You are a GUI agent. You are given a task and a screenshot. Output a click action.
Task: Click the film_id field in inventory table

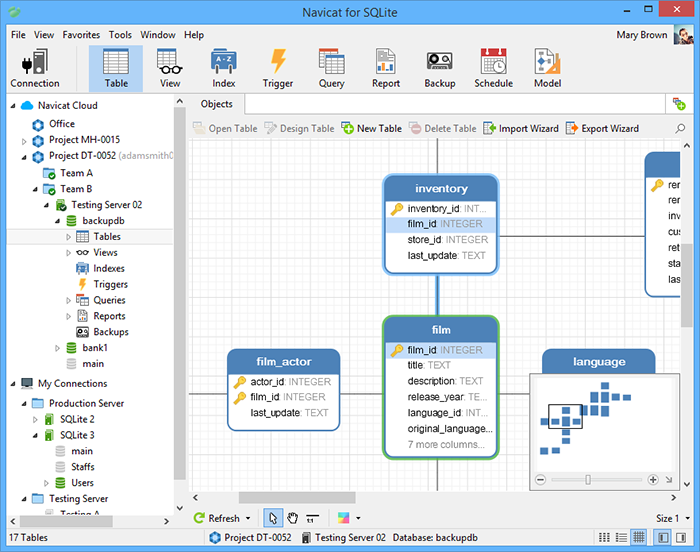click(x=441, y=224)
